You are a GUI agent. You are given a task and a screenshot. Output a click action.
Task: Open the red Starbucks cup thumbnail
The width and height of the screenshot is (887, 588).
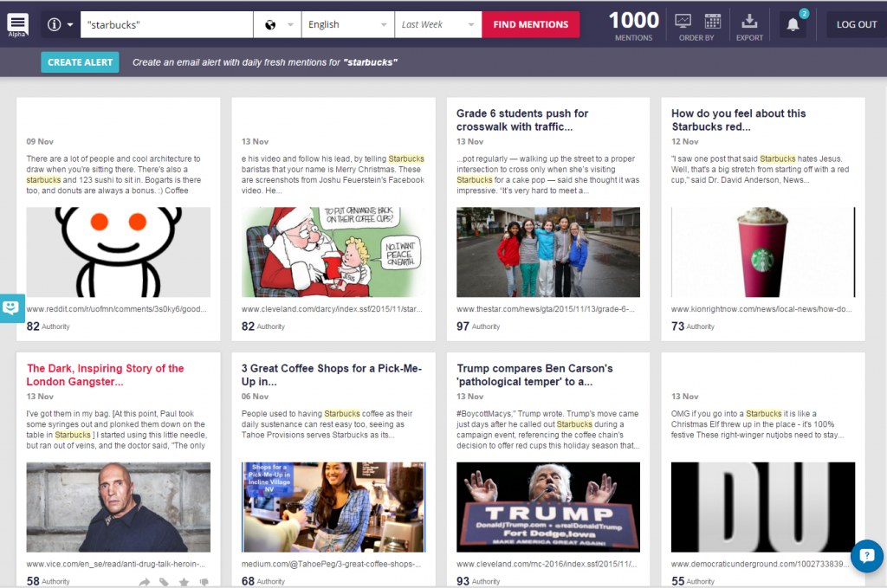click(763, 252)
